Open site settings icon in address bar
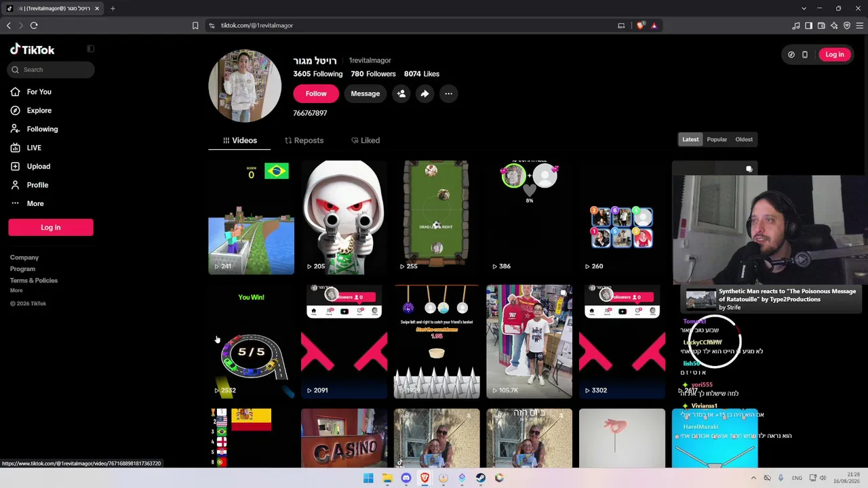 coord(212,26)
